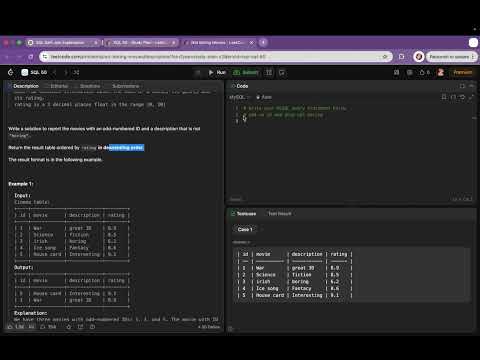Switch to the Submissions tab
The height and width of the screenshot is (360, 480).
pyautogui.click(x=125, y=86)
